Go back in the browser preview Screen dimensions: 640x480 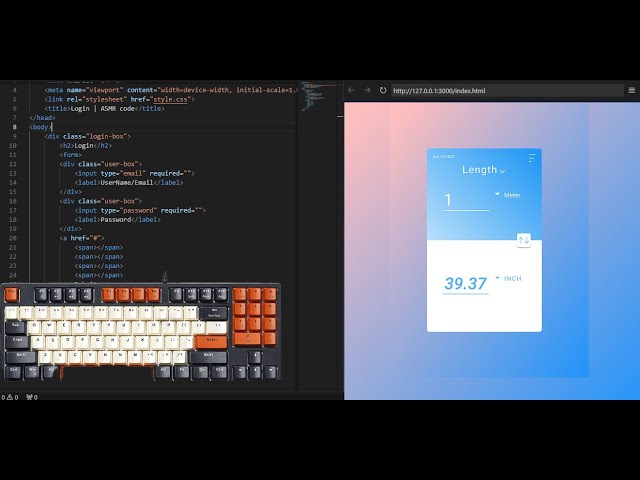(351, 90)
